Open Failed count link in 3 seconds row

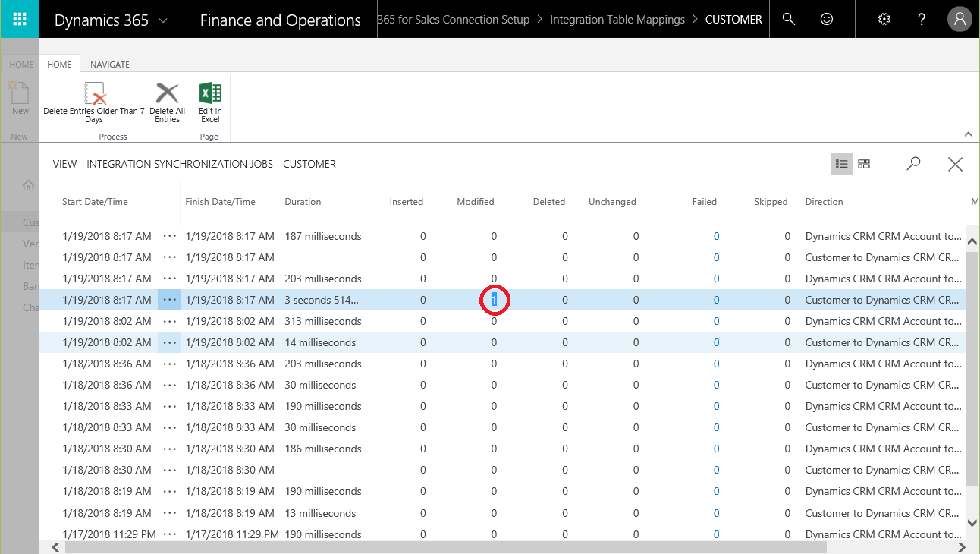click(x=716, y=300)
